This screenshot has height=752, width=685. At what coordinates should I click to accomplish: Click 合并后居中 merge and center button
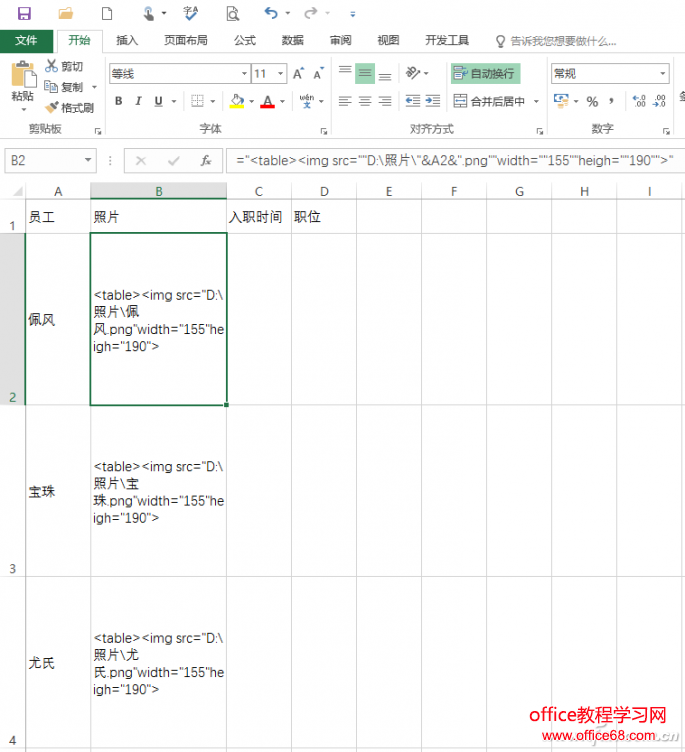pyautogui.click(x=490, y=101)
